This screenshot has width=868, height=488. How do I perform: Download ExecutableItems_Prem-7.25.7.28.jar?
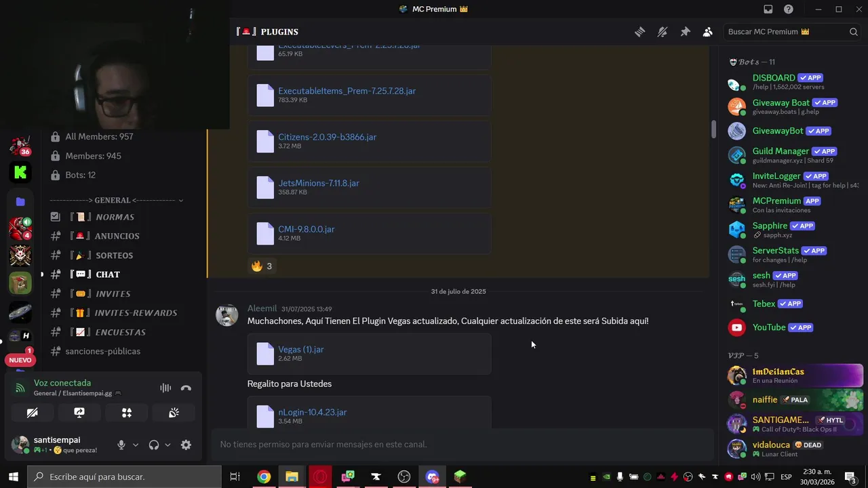pyautogui.click(x=347, y=91)
